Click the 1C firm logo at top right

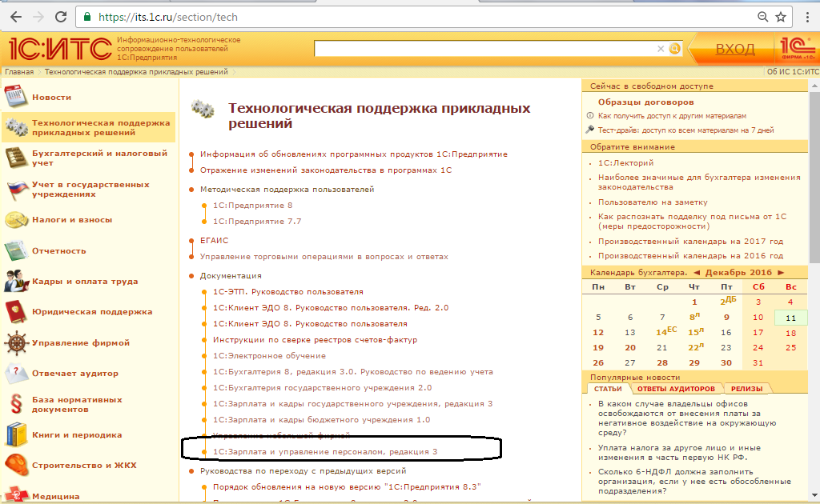797,48
